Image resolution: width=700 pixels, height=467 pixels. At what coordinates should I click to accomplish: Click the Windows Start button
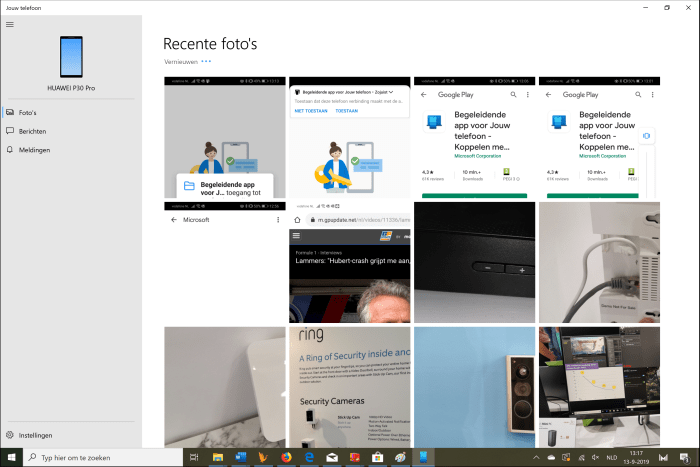[x=12, y=458]
